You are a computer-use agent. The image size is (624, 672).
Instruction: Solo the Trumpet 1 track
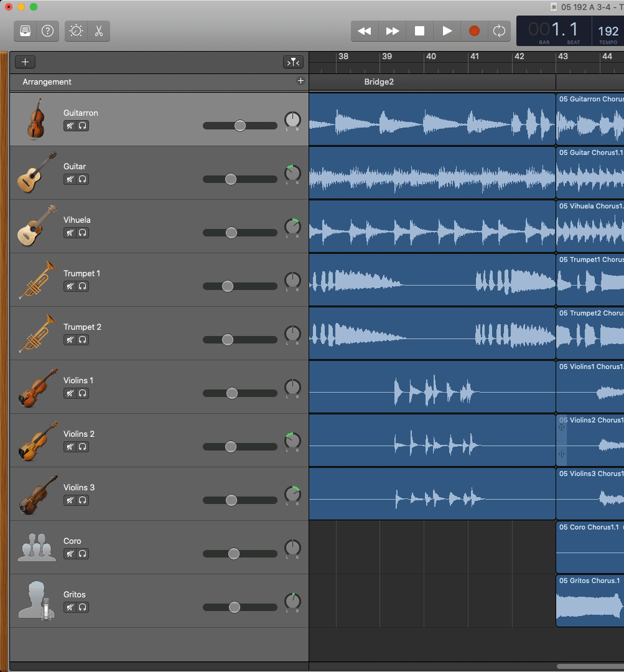coord(83,286)
